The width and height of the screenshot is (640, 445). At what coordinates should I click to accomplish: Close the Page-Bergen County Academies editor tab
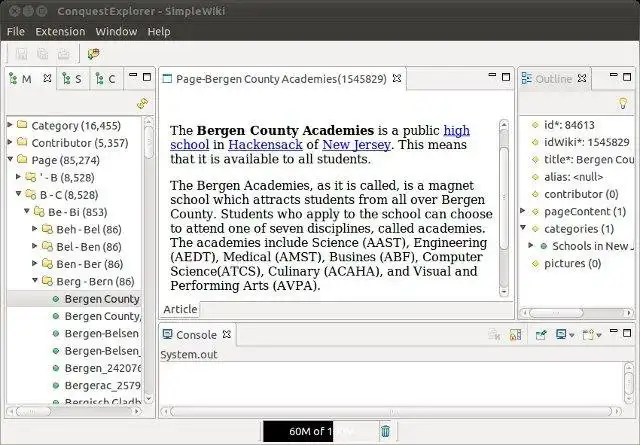(x=397, y=78)
